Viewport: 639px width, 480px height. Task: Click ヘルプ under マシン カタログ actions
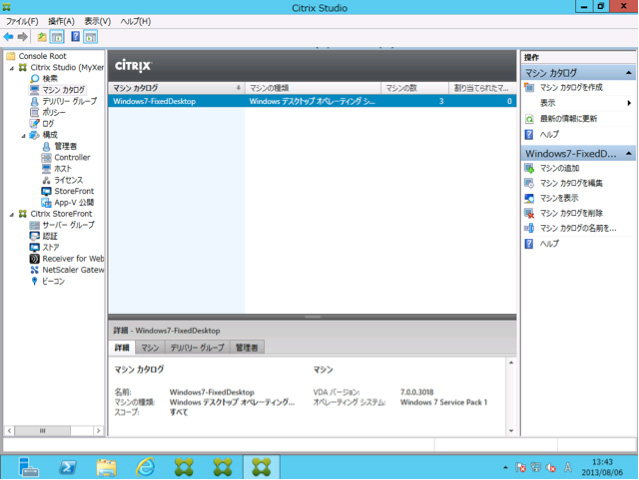pyautogui.click(x=549, y=134)
